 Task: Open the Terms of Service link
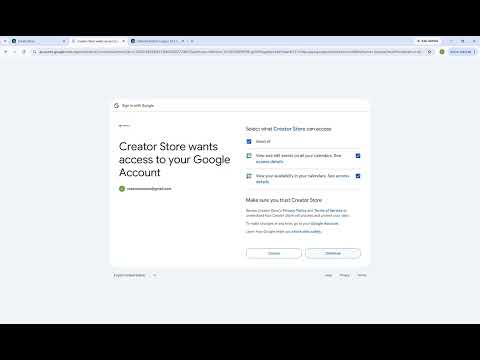(x=328, y=211)
